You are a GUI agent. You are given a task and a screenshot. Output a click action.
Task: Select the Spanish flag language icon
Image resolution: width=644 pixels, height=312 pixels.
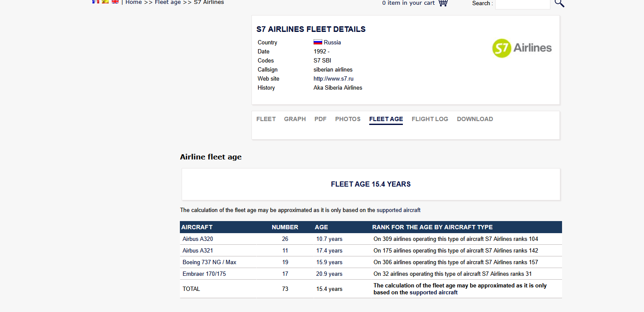(x=105, y=1)
